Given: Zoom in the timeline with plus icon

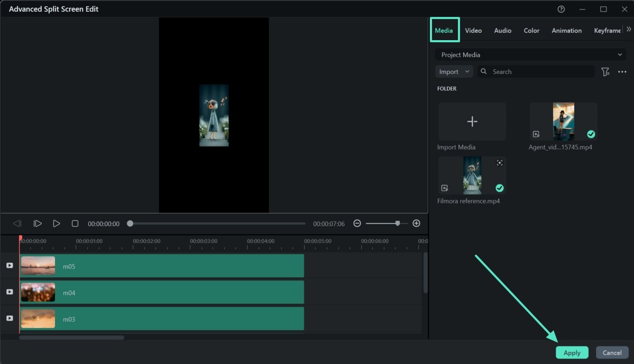Looking at the screenshot, I should pos(416,223).
